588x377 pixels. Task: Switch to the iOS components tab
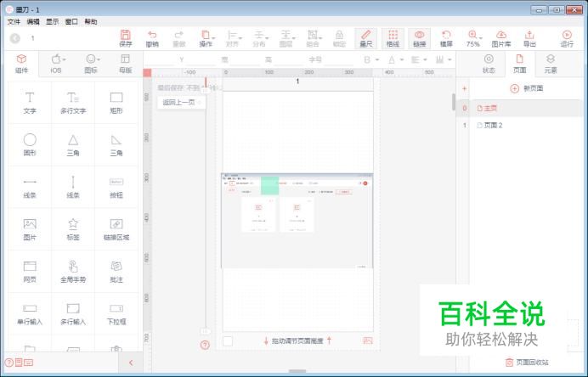(56, 64)
